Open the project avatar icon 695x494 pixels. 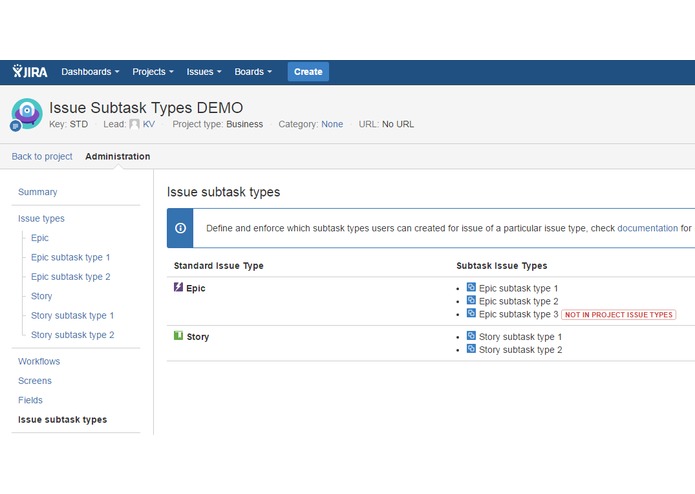pos(27,114)
